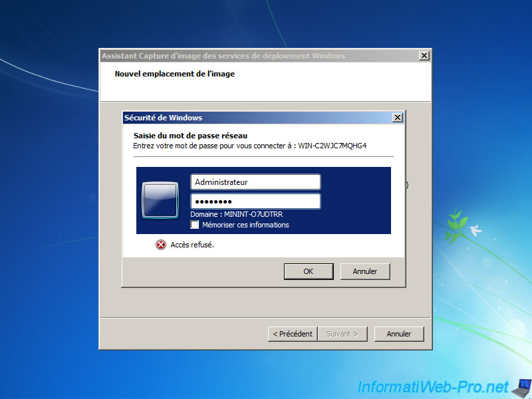The width and height of the screenshot is (532, 399).
Task: Close the Assistant Capture d'image wizard
Action: [424, 56]
